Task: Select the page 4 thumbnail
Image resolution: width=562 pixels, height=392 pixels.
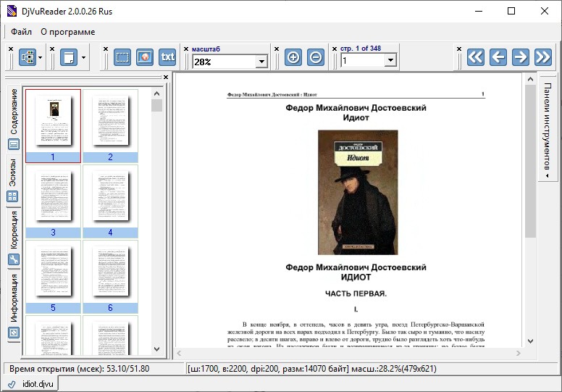Action: 110,196
